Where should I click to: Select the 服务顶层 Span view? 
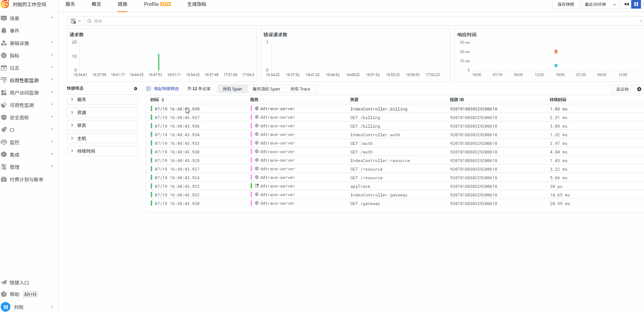click(x=266, y=89)
